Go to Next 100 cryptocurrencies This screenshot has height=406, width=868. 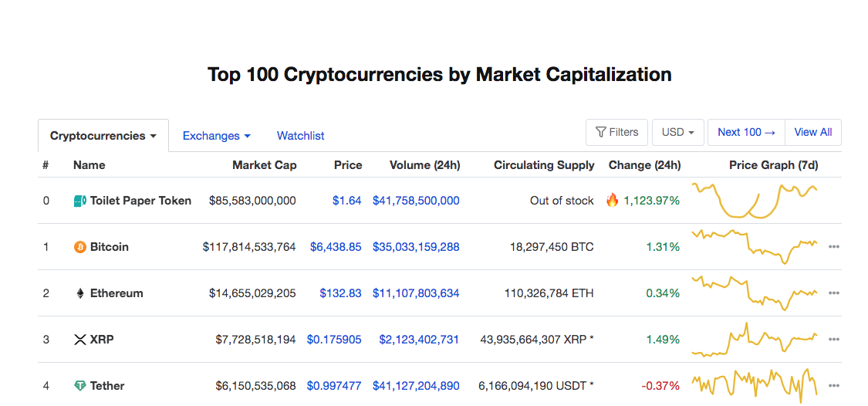click(746, 133)
